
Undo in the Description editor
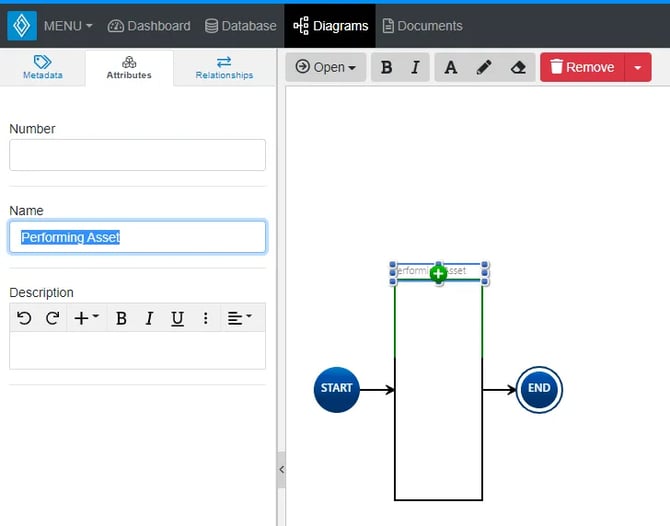click(24, 318)
